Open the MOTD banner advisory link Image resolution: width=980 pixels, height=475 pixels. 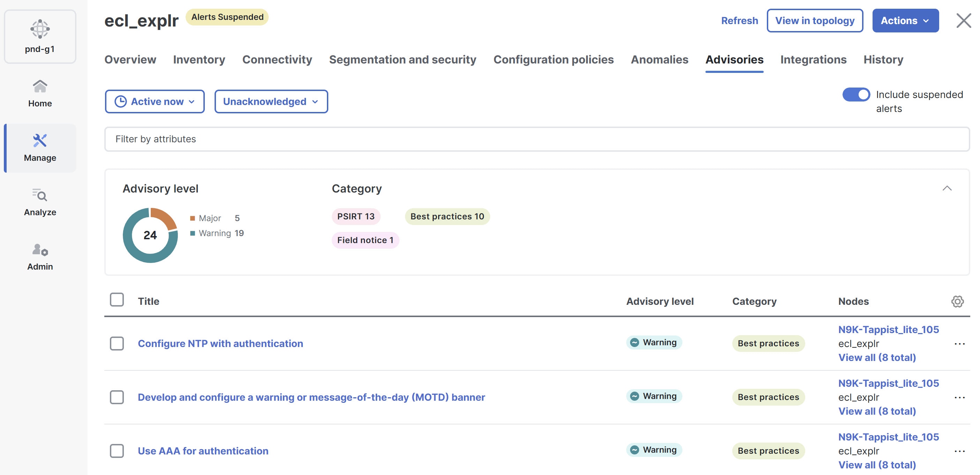[311, 397]
